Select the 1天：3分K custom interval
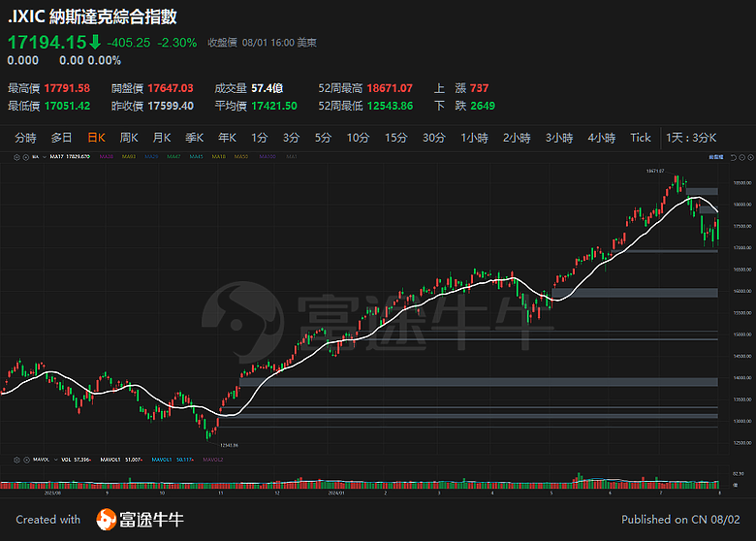 point(691,138)
